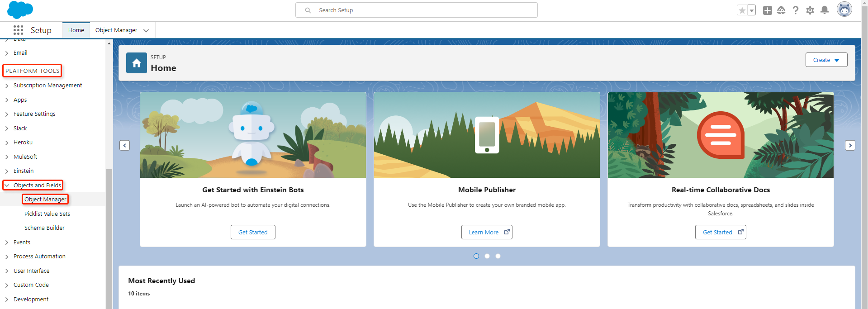Click the Real-time Collaborative Docs image
Image resolution: width=868 pixels, height=309 pixels.
[721, 135]
